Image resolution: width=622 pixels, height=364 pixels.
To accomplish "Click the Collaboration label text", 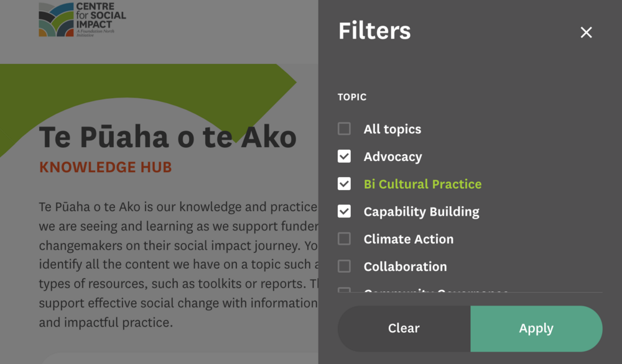I will point(405,266).
